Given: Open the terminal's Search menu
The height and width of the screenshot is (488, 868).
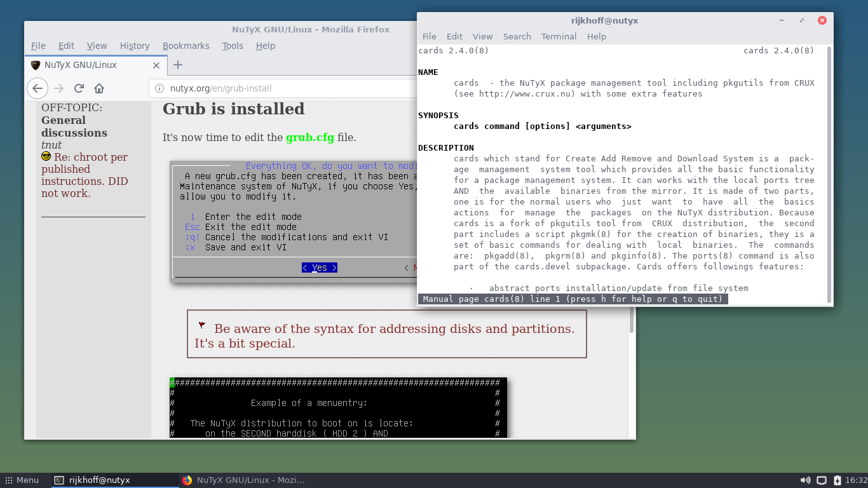Looking at the screenshot, I should (517, 36).
